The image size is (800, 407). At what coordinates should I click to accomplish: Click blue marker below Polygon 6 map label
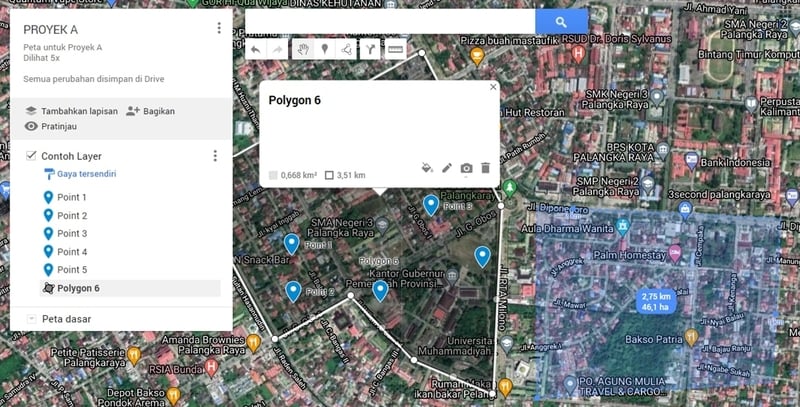[x=380, y=291]
